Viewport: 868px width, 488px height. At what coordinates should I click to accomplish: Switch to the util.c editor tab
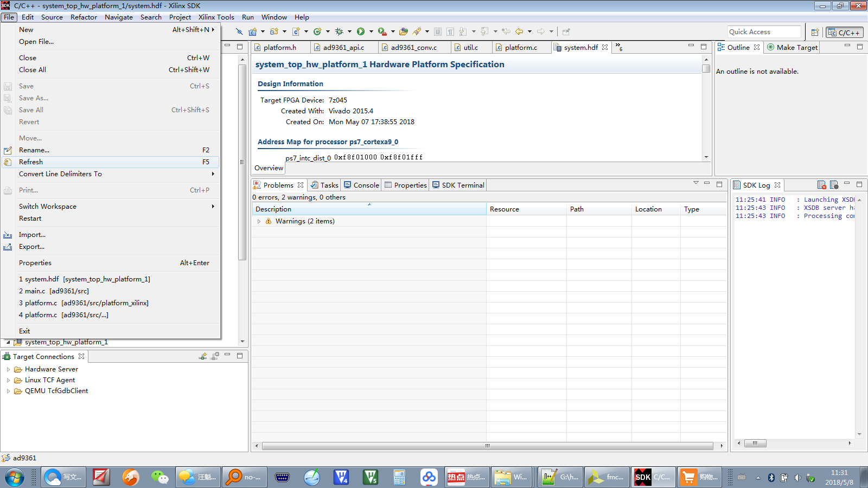(x=470, y=47)
